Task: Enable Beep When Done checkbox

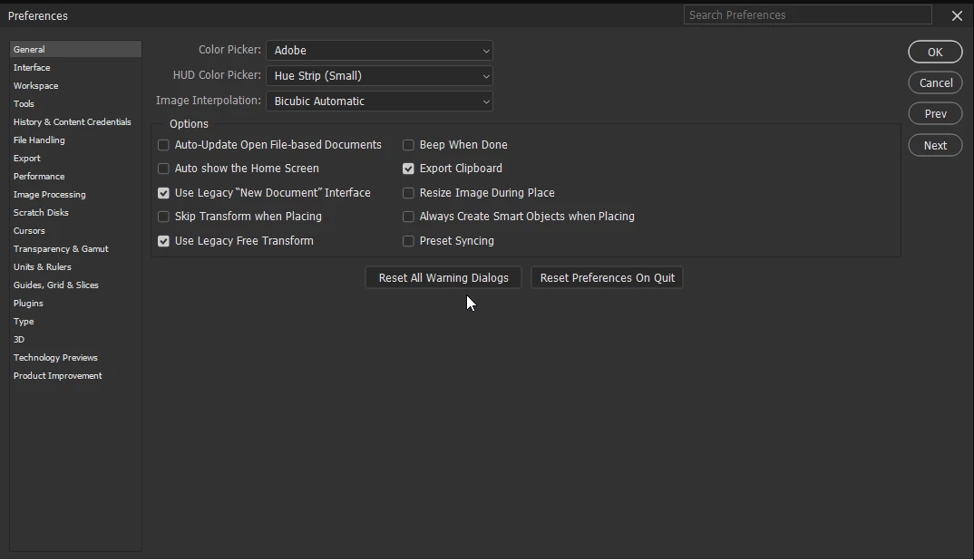Action: coord(408,145)
